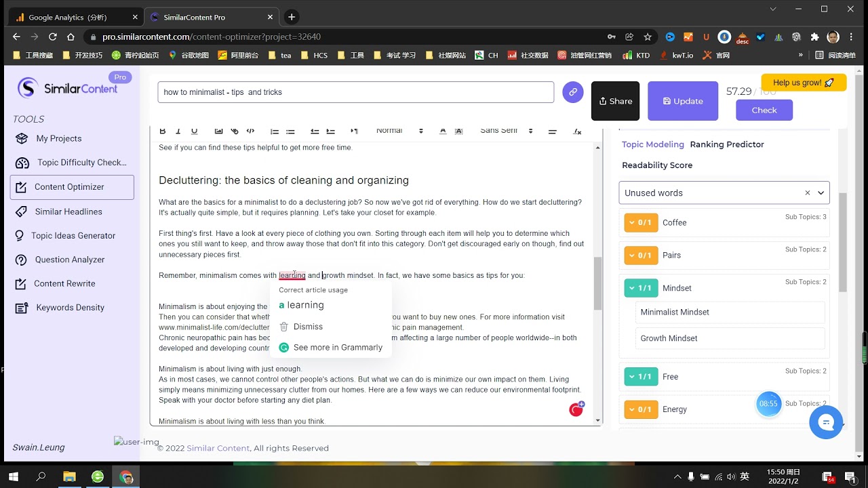Open Topic Difficulty Checker in the sidebar
This screenshot has width=868, height=488.
coord(71,163)
